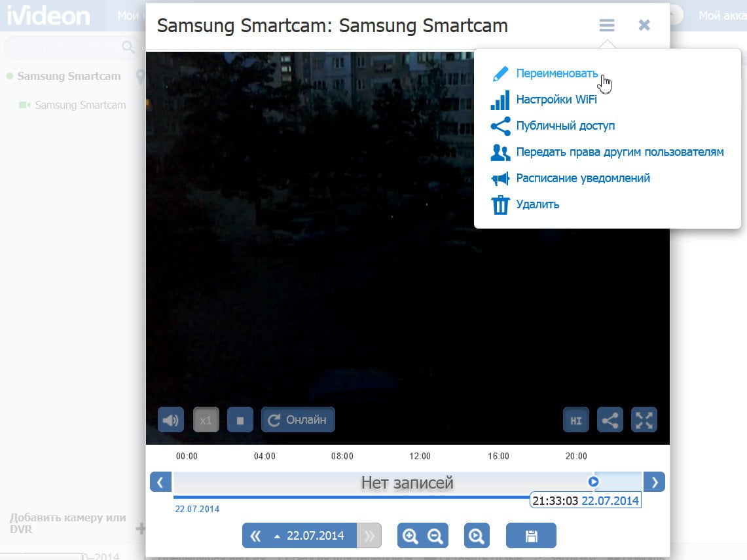The height and width of the screenshot is (560, 747).
Task: Click Добавить камеру или DVR link
Action: [68, 523]
